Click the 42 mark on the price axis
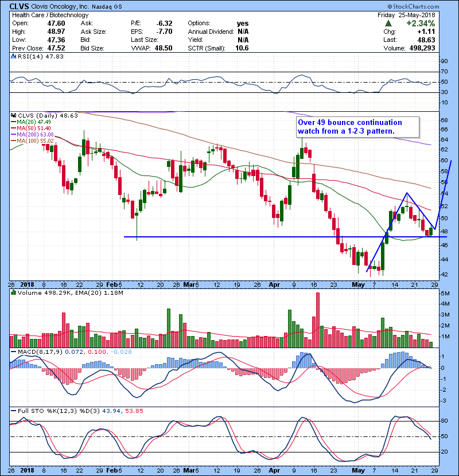Screen dimensions: 459x476 [444, 275]
